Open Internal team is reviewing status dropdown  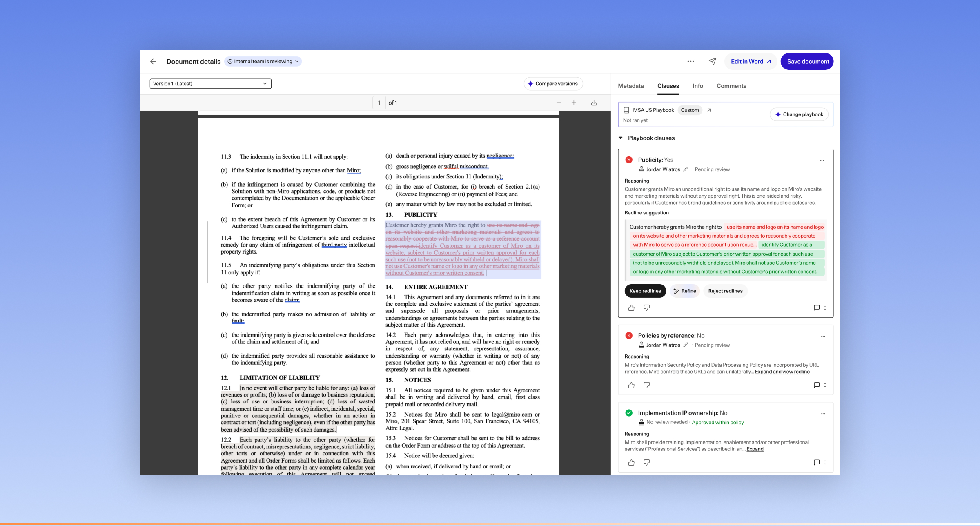(263, 62)
